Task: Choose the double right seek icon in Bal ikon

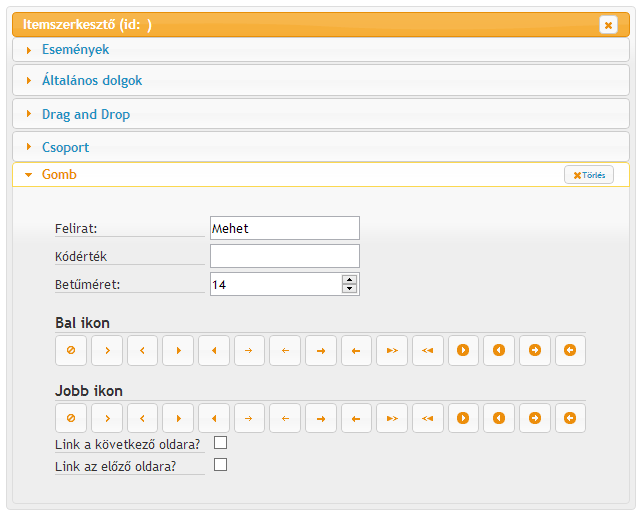Action: [x=392, y=350]
